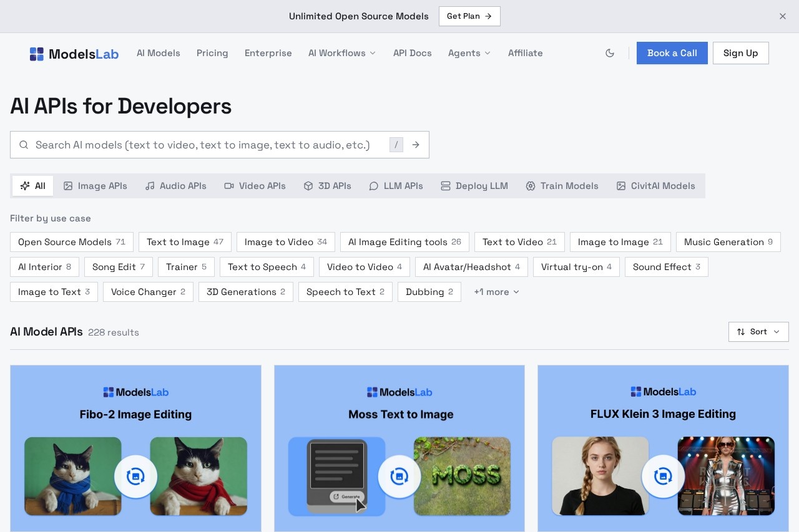The image size is (799, 532).
Task: Open Enterprise nav link
Action: click(268, 53)
